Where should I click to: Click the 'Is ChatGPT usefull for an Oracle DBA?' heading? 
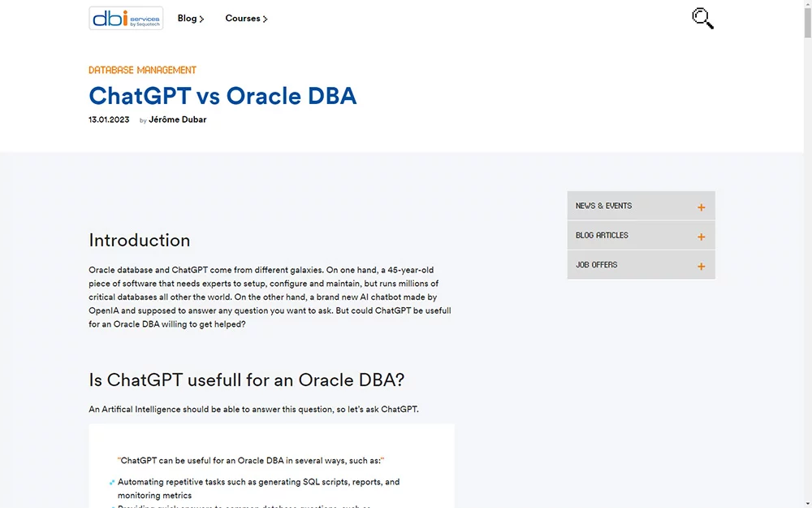[x=247, y=380]
